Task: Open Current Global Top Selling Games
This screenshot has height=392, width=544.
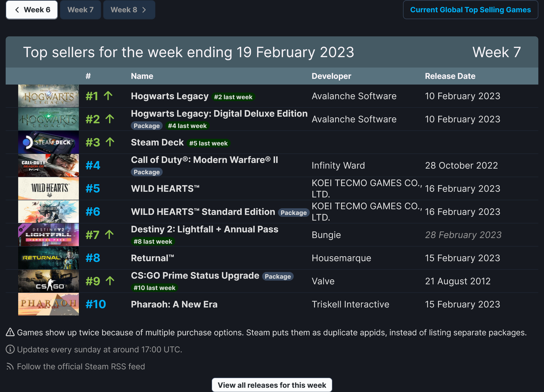Action: click(470, 10)
